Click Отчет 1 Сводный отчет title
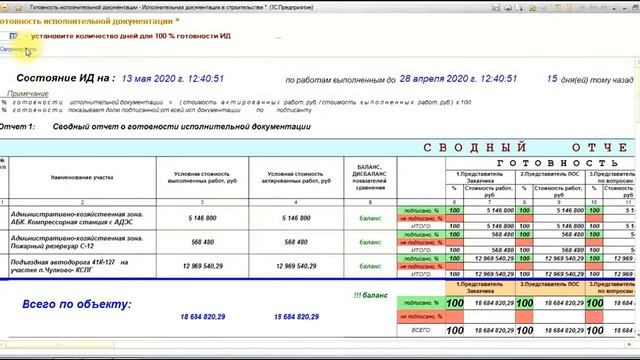This screenshot has height=360, width=640. click(155, 127)
